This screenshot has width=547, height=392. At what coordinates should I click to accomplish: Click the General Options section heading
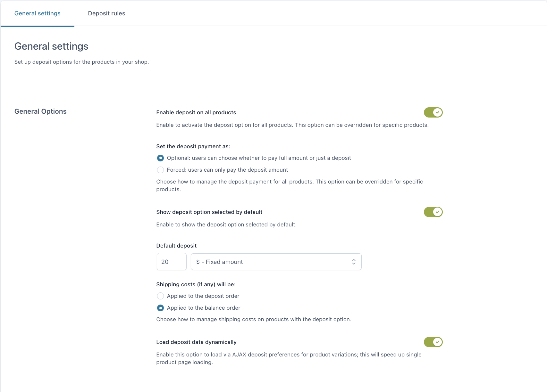[40, 111]
